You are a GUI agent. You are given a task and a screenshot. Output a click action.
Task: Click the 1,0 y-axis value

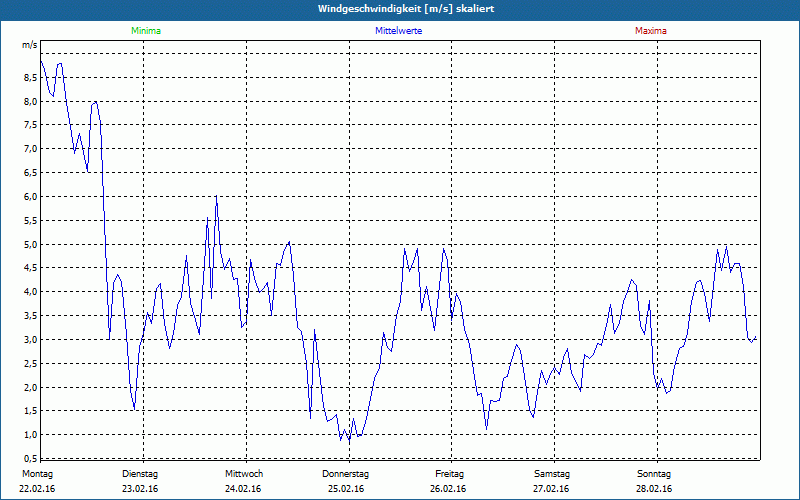pyautogui.click(x=30, y=435)
